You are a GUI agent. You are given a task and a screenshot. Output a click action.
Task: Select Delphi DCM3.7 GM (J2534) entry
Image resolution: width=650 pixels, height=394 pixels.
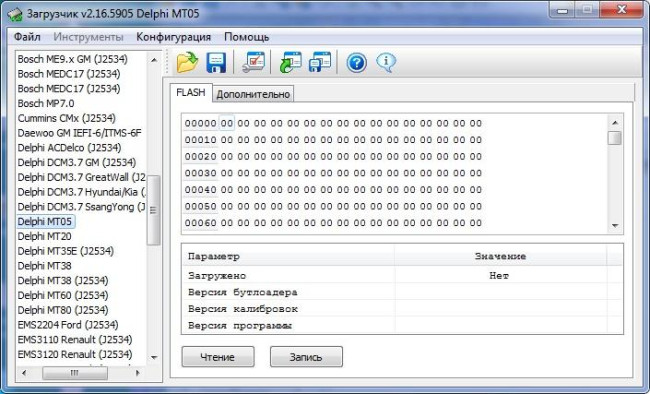pos(77,162)
